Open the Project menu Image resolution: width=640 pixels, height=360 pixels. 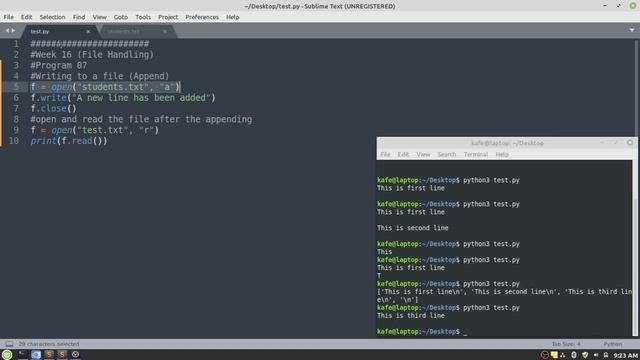pyautogui.click(x=168, y=17)
